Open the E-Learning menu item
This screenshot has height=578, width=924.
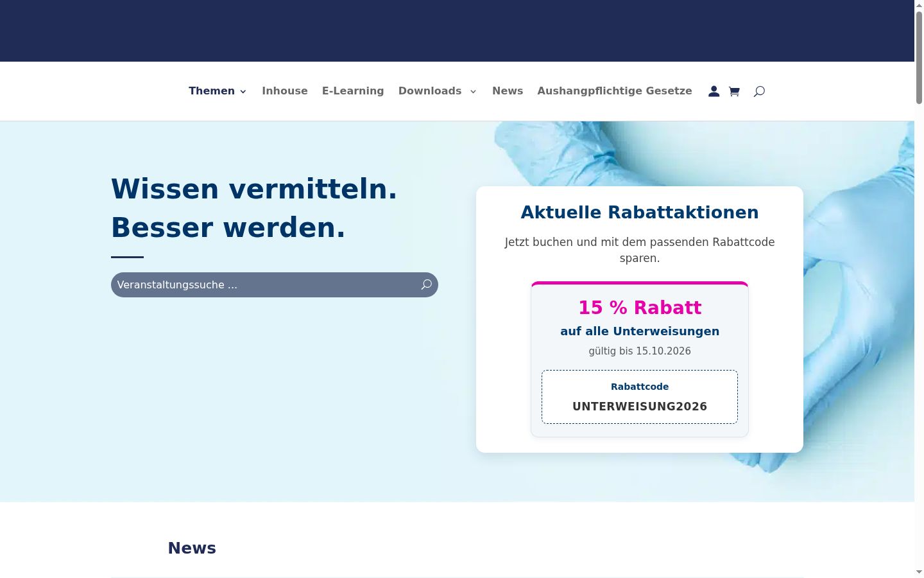click(x=353, y=91)
